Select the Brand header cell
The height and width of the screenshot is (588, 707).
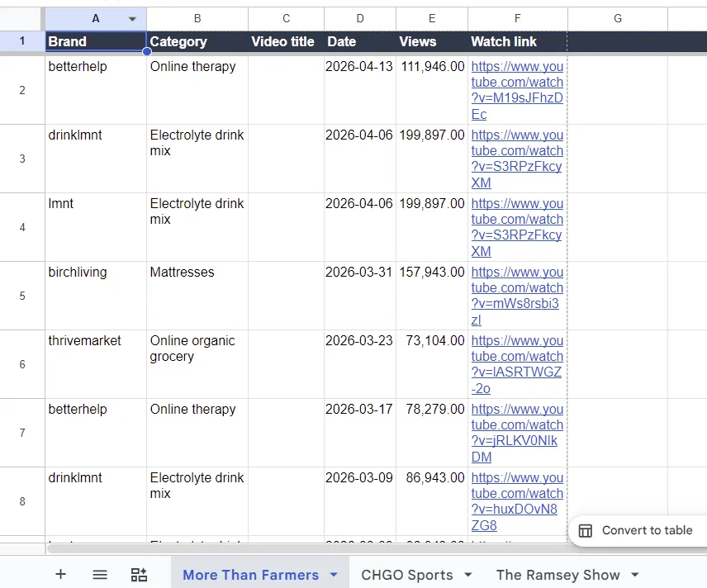tap(96, 41)
